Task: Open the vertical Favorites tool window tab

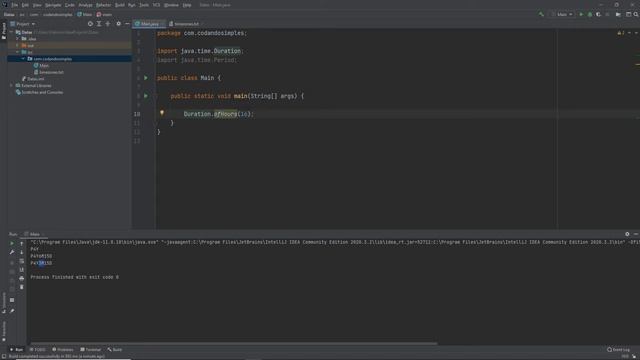Action: pyautogui.click(x=4, y=331)
